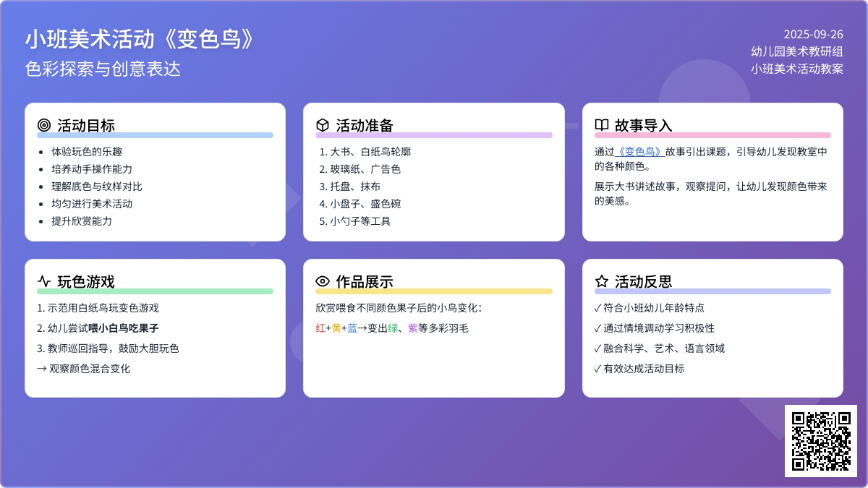Click the eye icon beside 作品展示

323,281
